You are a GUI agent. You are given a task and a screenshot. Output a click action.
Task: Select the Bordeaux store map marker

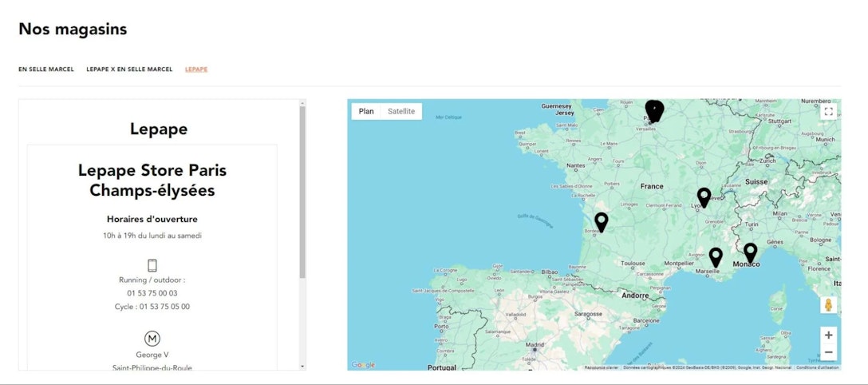coord(602,221)
